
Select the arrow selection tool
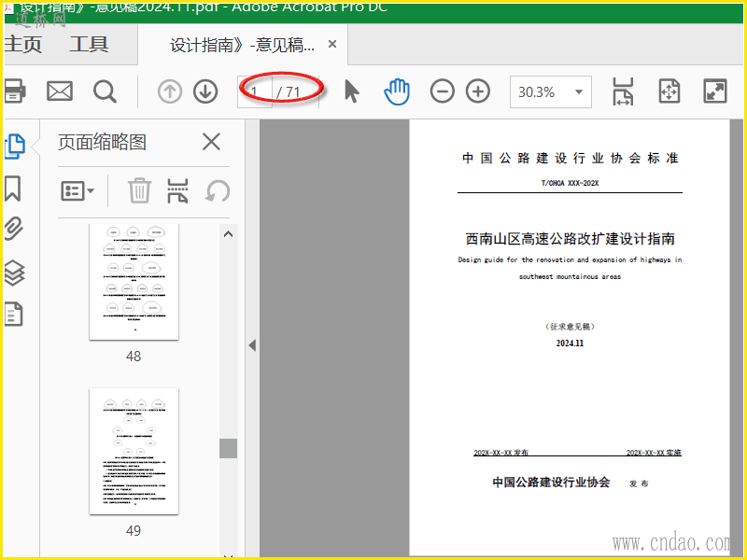tap(352, 91)
